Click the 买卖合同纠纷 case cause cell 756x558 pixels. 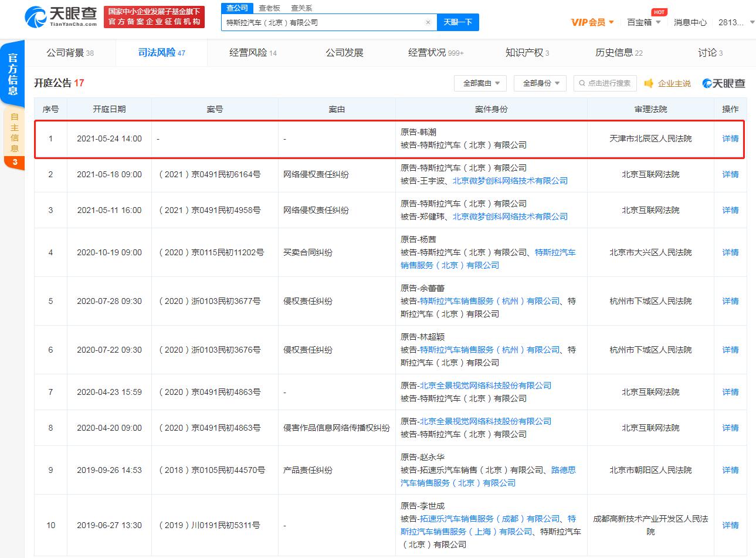tap(308, 253)
